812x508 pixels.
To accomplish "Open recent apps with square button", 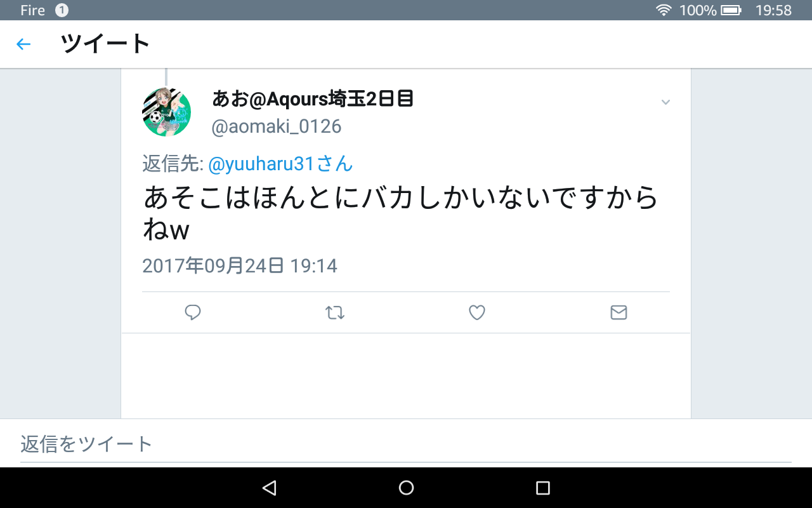I will pyautogui.click(x=542, y=488).
